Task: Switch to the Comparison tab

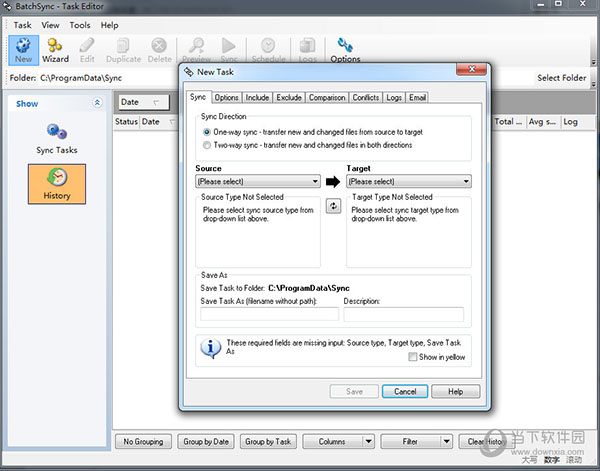Action: tap(327, 98)
